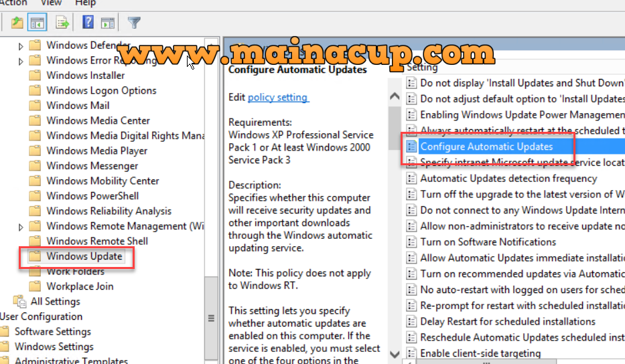
Task: Click the Filter funnel toolbar icon
Action: coord(134,23)
